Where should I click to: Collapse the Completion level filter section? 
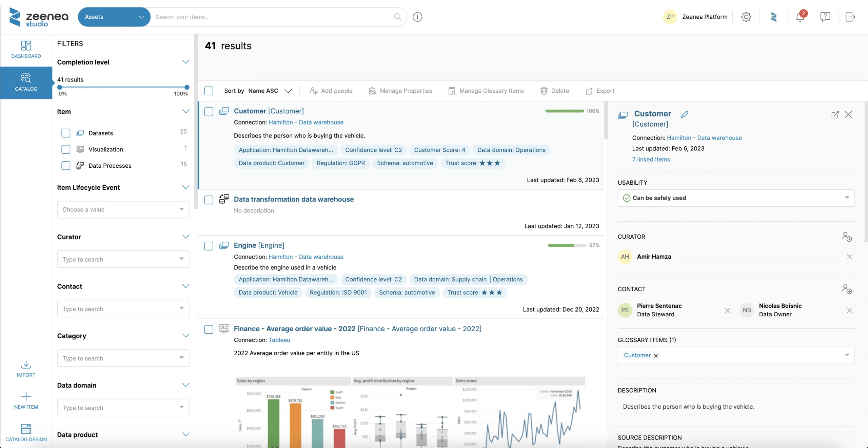point(185,62)
